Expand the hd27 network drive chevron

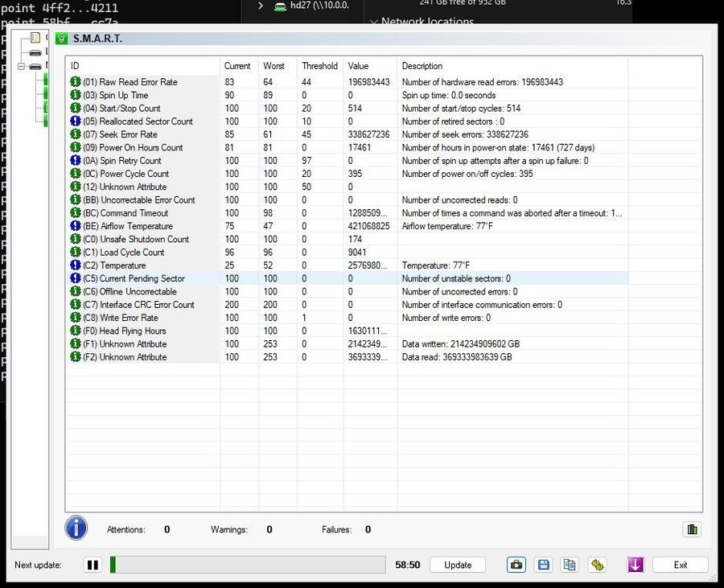tap(261, 6)
